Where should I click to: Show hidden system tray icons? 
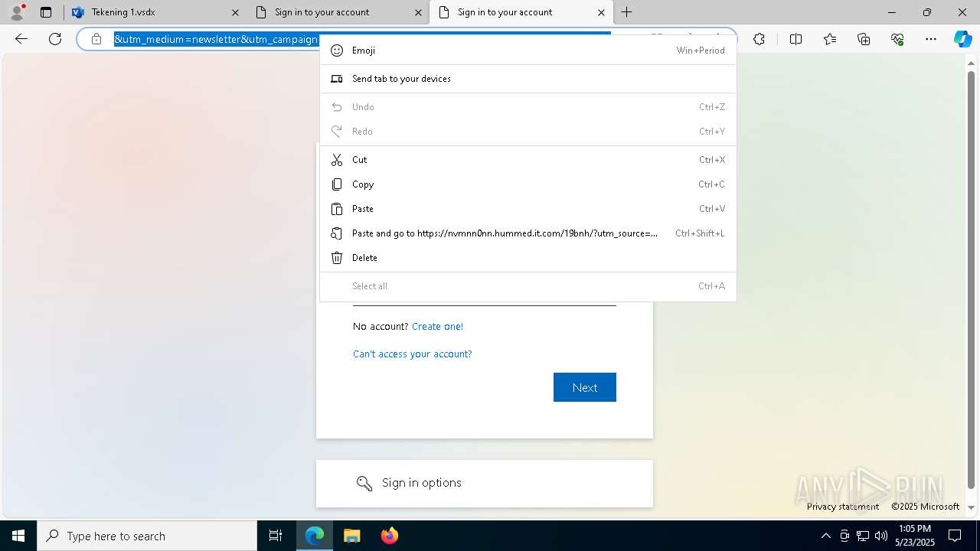pos(825,536)
